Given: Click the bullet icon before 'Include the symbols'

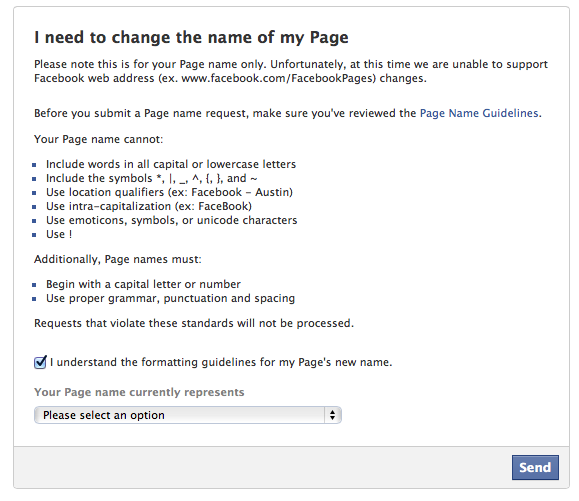Looking at the screenshot, I should coord(34,179).
